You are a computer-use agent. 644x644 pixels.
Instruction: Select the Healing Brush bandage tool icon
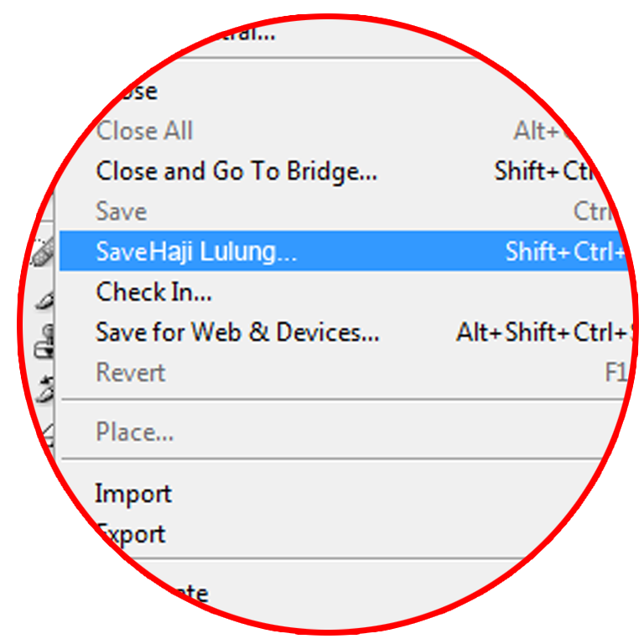[44, 251]
